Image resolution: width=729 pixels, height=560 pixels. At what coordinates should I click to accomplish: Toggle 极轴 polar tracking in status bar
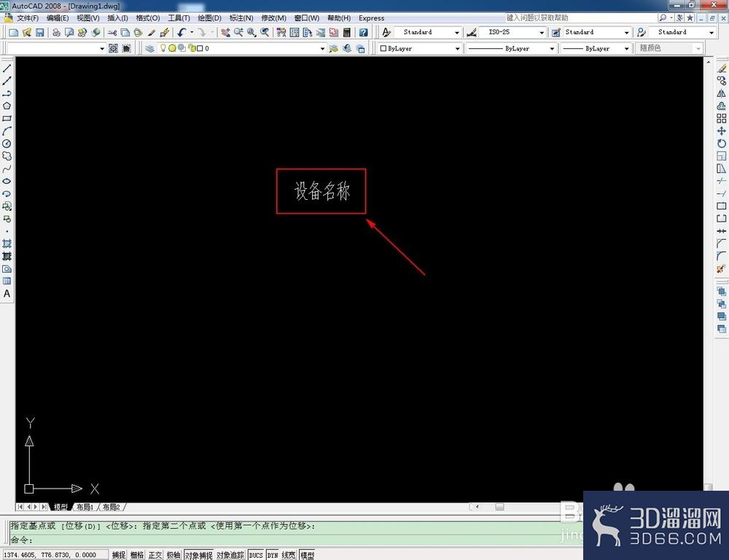(174, 555)
